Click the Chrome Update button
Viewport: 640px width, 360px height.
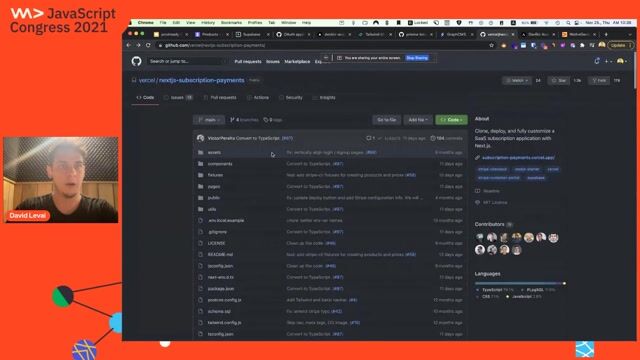(620, 45)
